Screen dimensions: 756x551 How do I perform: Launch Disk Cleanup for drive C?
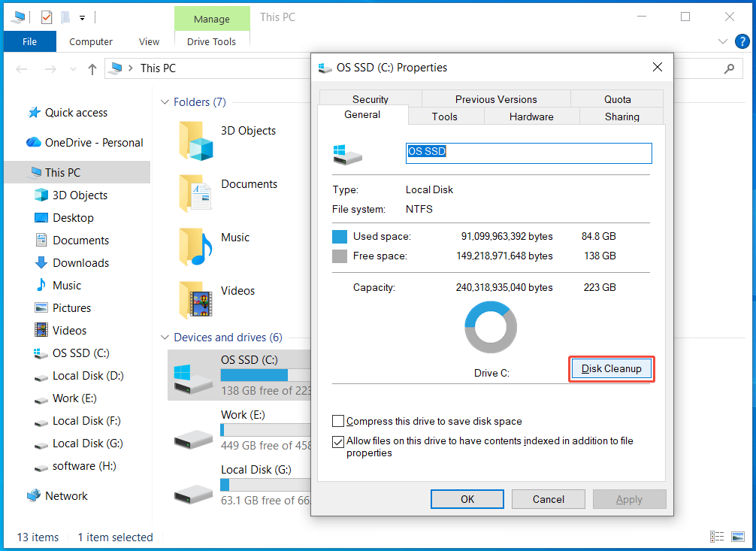click(611, 368)
